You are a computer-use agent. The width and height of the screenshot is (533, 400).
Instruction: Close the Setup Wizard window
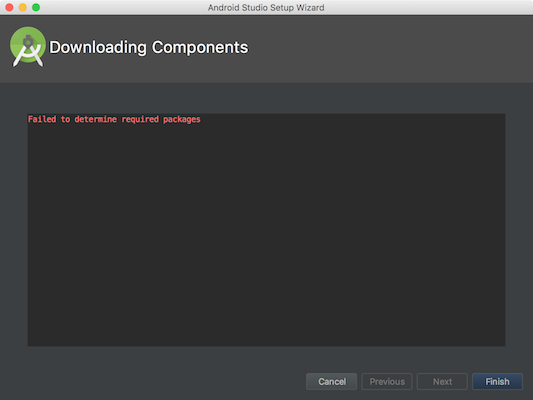[x=9, y=7]
